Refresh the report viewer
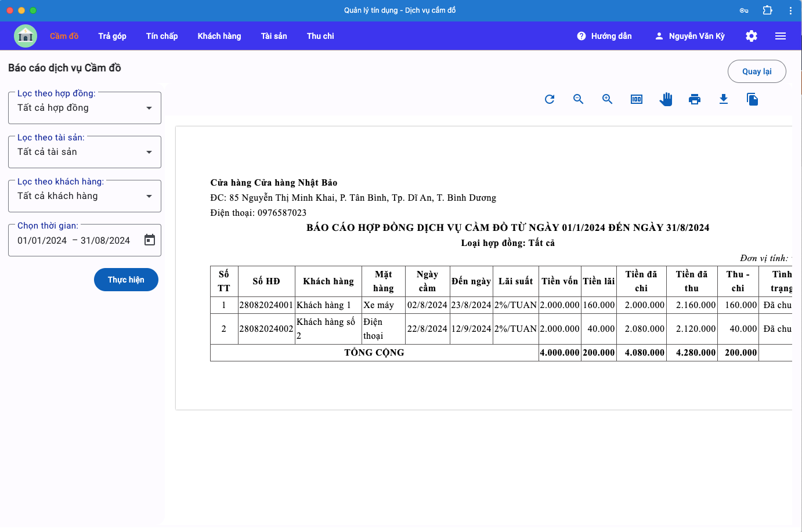This screenshot has width=802, height=532. click(550, 99)
